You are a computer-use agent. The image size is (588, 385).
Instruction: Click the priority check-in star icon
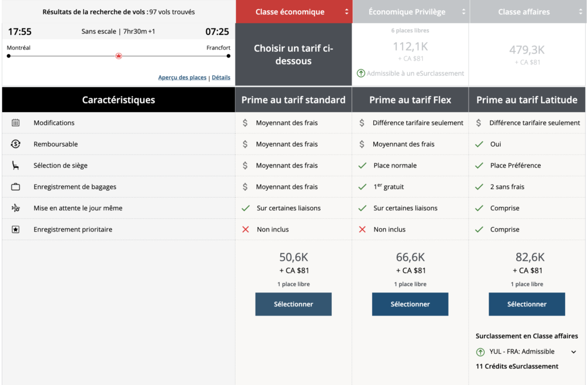point(16,229)
